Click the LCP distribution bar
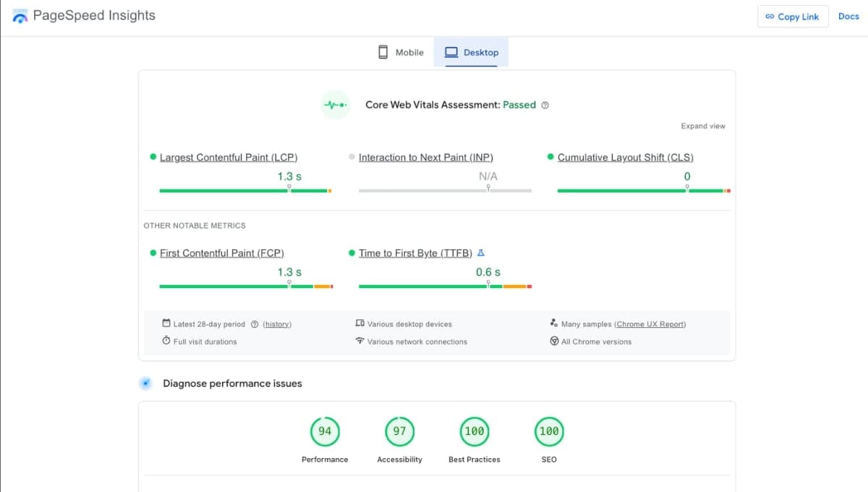The height and width of the screenshot is (492, 868). 245,190
